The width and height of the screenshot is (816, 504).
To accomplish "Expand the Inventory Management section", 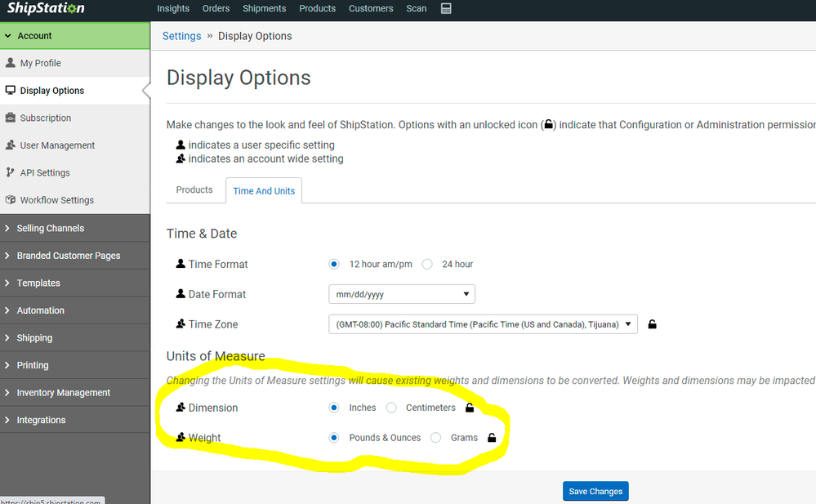I will (63, 393).
